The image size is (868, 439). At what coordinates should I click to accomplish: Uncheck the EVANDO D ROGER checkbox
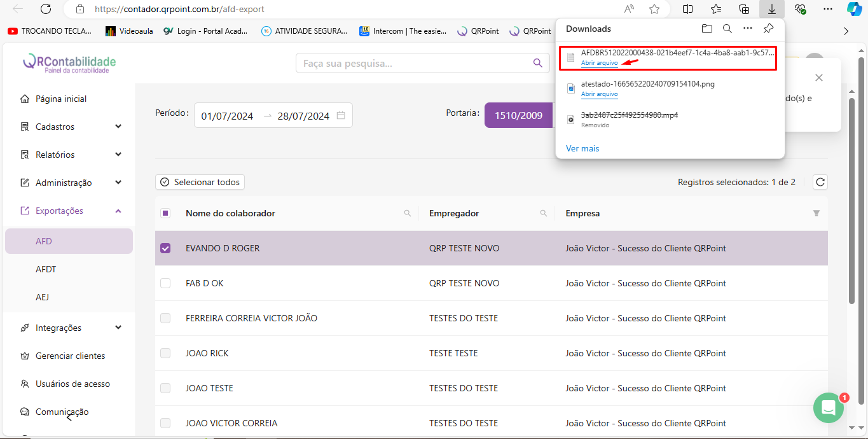[165, 248]
